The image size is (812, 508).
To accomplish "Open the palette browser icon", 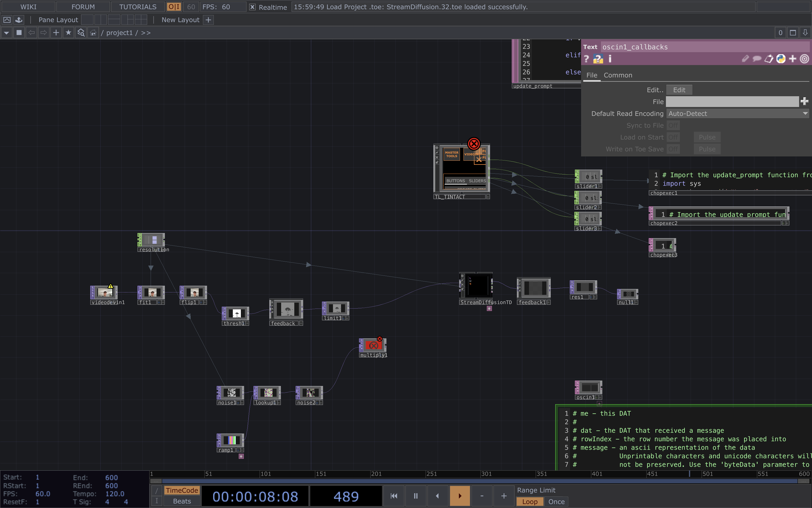I will pyautogui.click(x=19, y=20).
